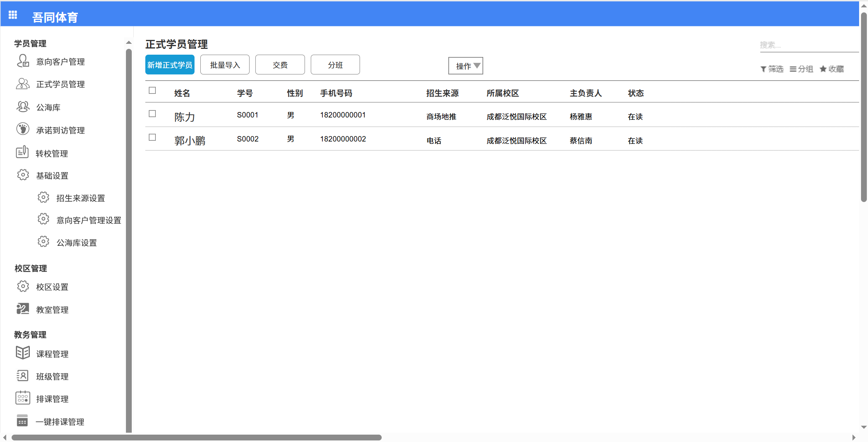Screen dimensions: 868x442
Task: Select the 意向客户管理 person icon
Action: (x=22, y=61)
